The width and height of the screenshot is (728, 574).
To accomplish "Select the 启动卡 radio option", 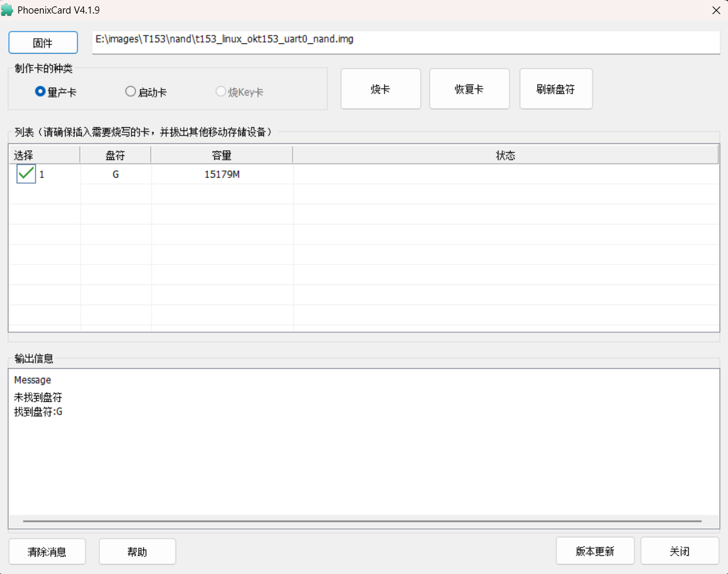I will pyautogui.click(x=130, y=92).
